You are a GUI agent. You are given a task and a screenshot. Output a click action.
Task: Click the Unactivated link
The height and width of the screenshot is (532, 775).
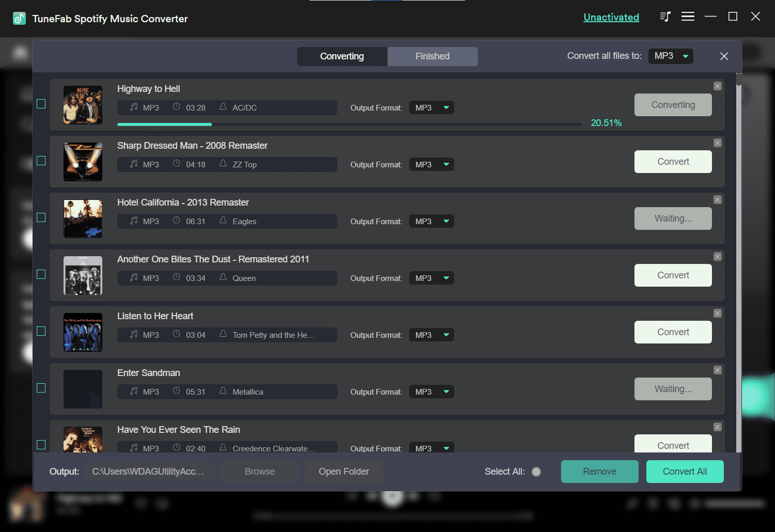pos(611,17)
